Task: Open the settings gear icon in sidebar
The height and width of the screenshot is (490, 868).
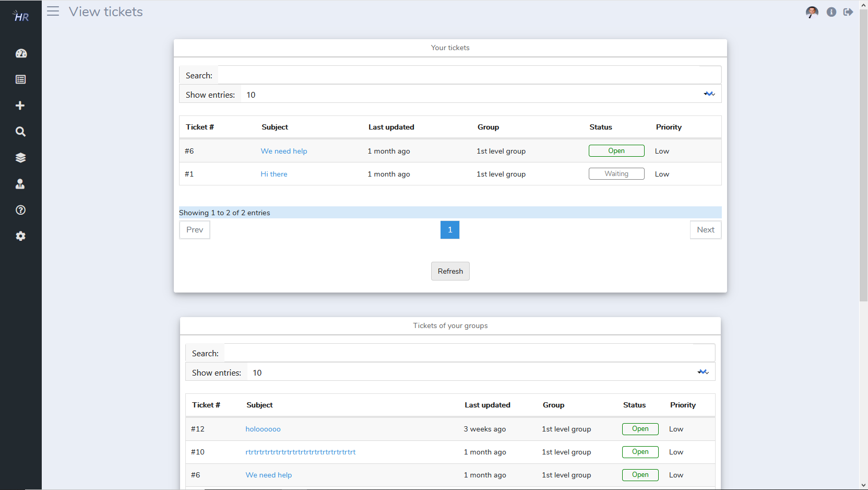Action: (21, 236)
